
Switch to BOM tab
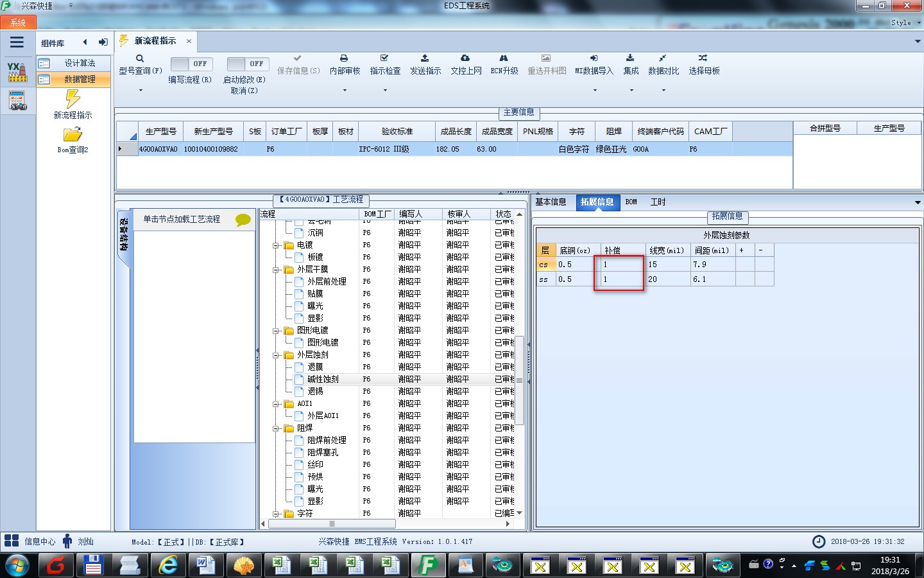[x=631, y=202]
